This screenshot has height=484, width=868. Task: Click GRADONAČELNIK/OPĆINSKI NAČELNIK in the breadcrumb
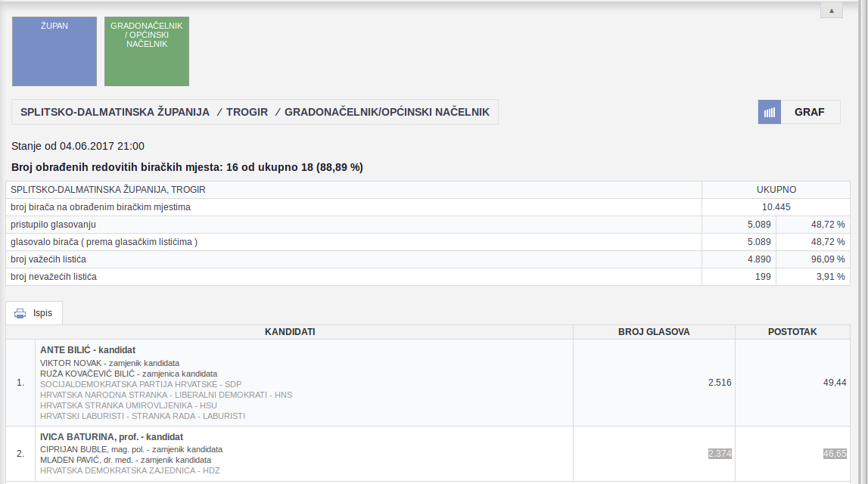coord(387,112)
